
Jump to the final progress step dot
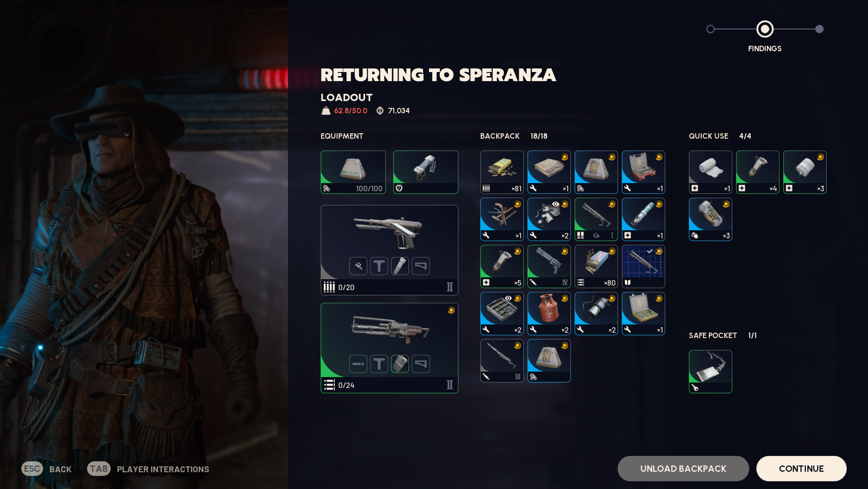coord(819,29)
